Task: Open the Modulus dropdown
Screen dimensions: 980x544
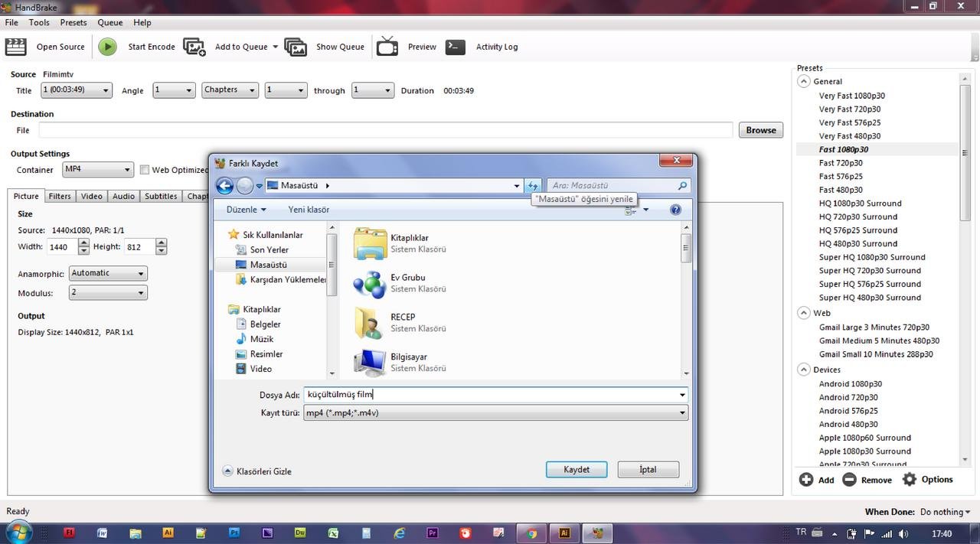Action: click(108, 292)
